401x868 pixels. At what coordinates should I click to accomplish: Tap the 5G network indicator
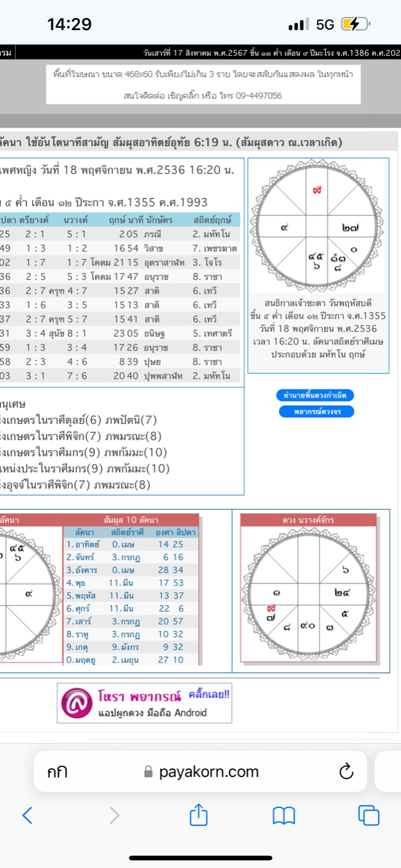(x=325, y=24)
